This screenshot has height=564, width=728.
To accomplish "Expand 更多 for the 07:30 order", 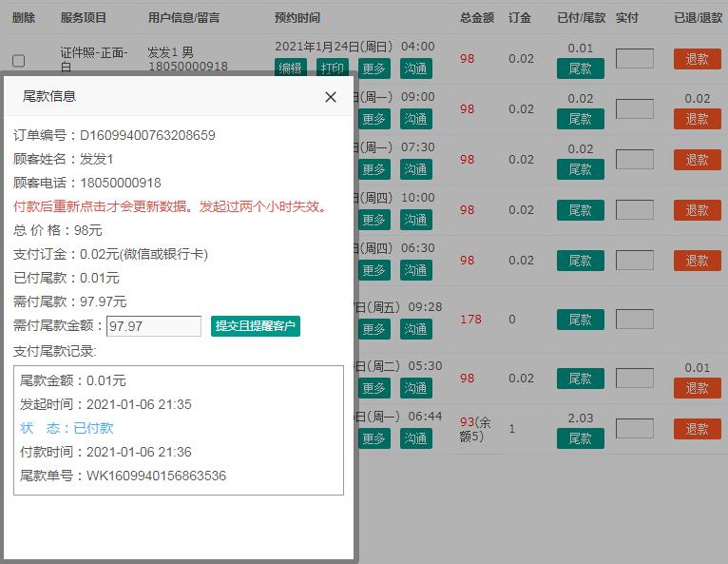I will pyautogui.click(x=374, y=169).
